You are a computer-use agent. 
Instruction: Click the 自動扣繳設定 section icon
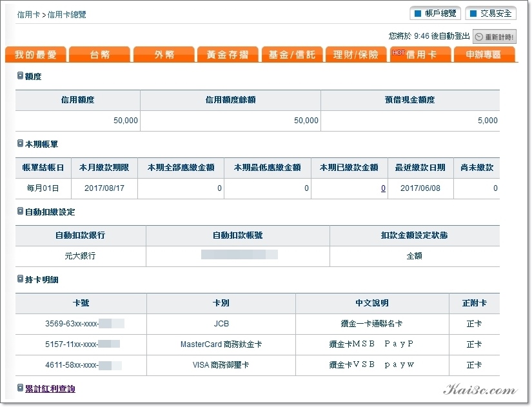[20, 212]
